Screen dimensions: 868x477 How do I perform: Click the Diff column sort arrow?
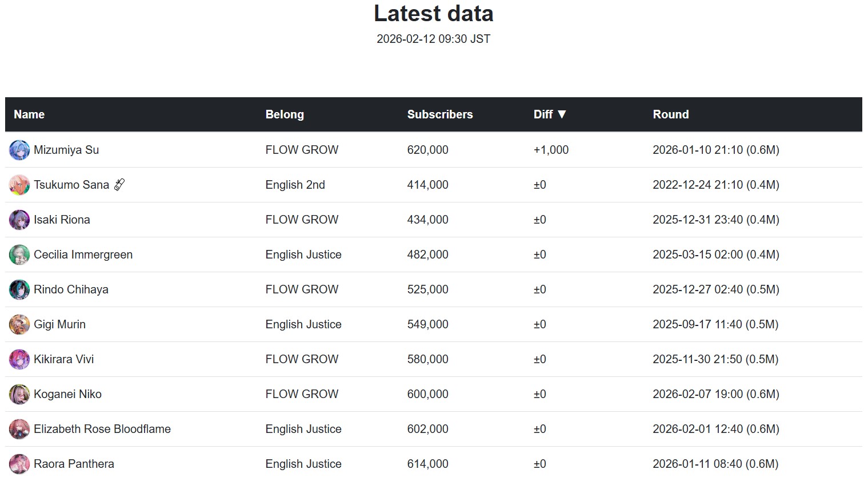coord(562,114)
